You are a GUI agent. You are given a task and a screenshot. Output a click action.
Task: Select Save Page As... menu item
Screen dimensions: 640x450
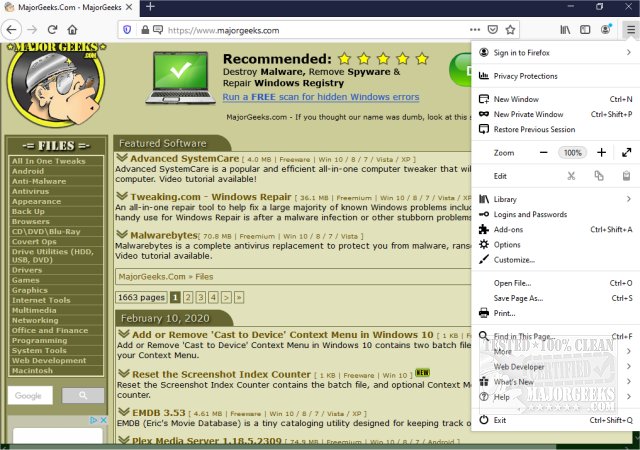click(556, 298)
